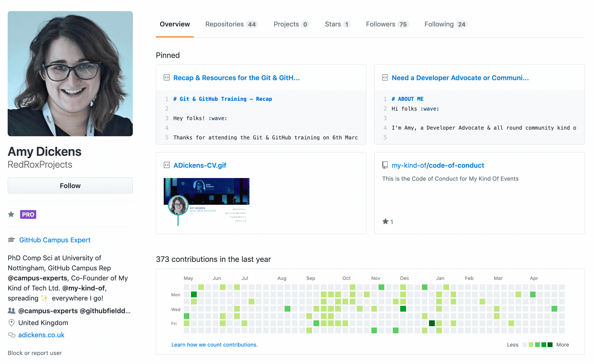Open Amy Dickens' profile photo
The image size is (593, 364).
pyautogui.click(x=70, y=74)
